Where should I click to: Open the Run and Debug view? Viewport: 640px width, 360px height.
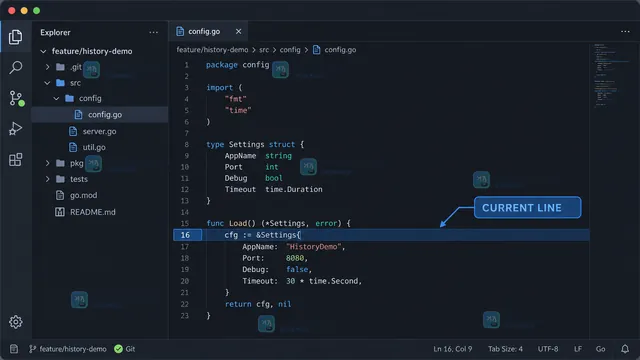pyautogui.click(x=16, y=129)
